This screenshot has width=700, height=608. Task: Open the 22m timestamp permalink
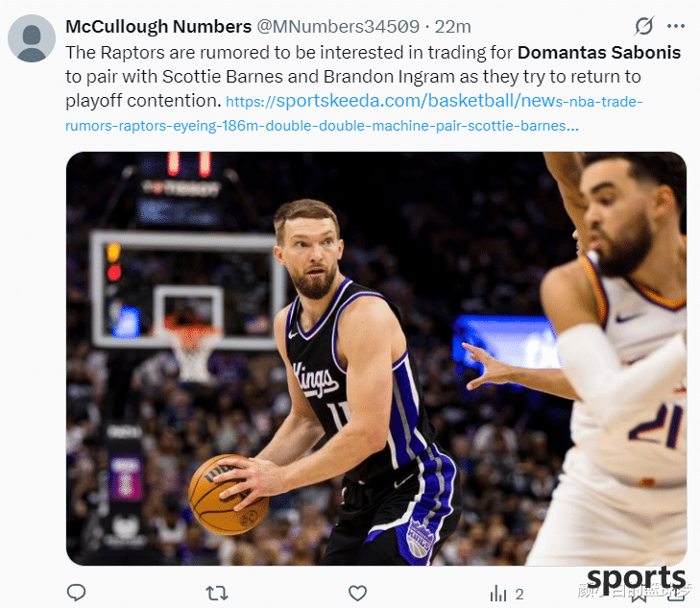[452, 27]
